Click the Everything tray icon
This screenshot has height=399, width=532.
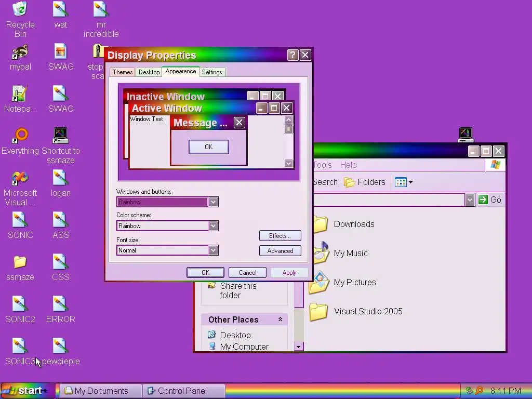479,391
